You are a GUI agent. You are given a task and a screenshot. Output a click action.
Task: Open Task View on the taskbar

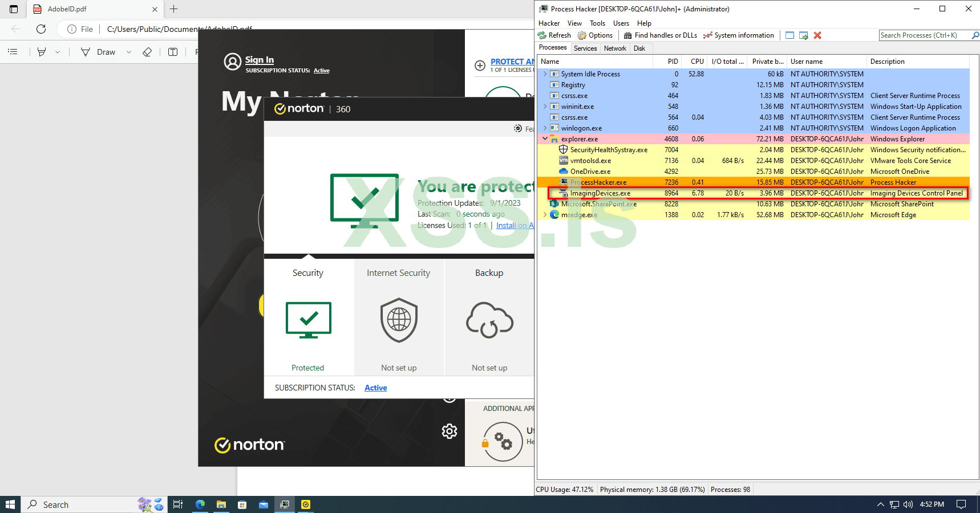point(178,504)
